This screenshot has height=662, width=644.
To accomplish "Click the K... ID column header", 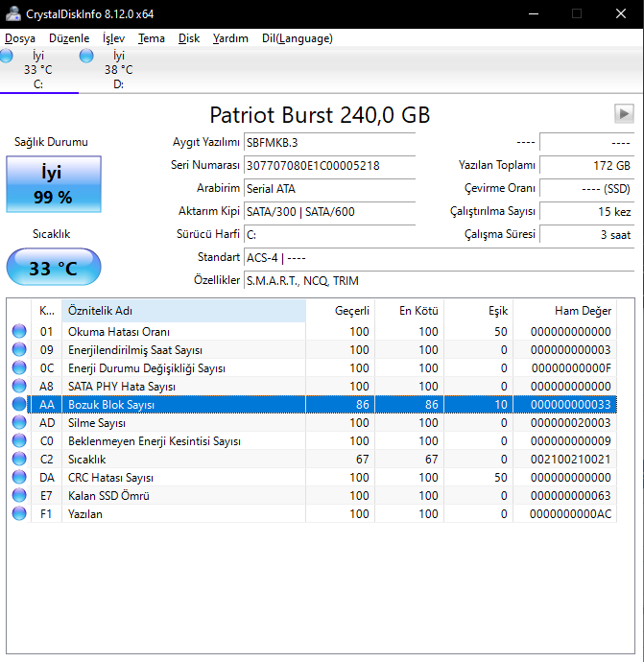I will (46, 311).
